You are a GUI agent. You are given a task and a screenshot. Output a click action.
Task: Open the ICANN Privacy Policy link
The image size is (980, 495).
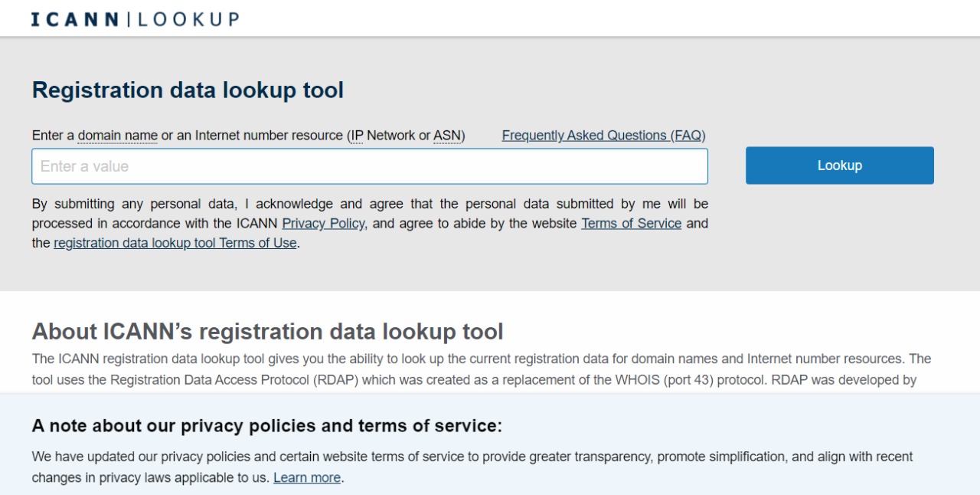pos(323,224)
